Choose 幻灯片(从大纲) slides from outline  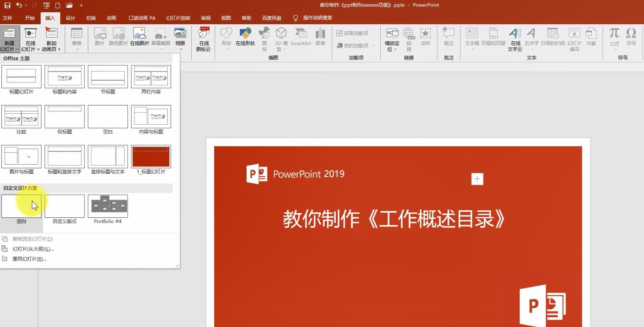click(x=33, y=249)
